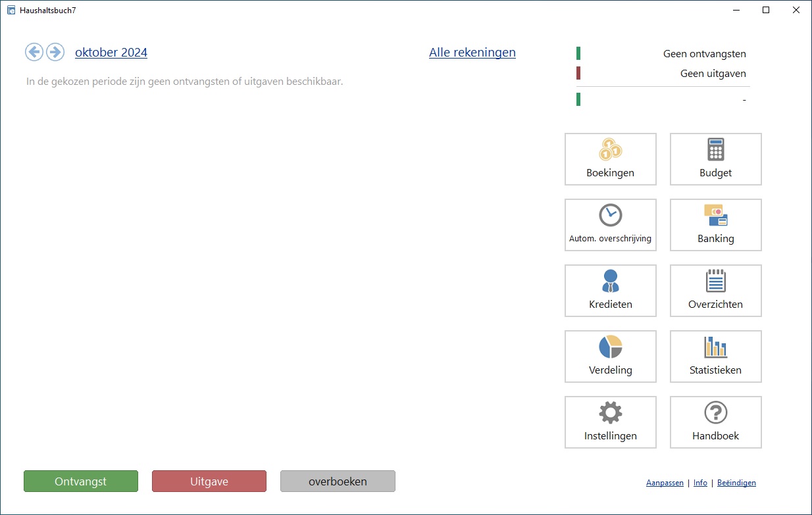Click the Aanpassen link
Screen dimensions: 812x515
click(665, 483)
